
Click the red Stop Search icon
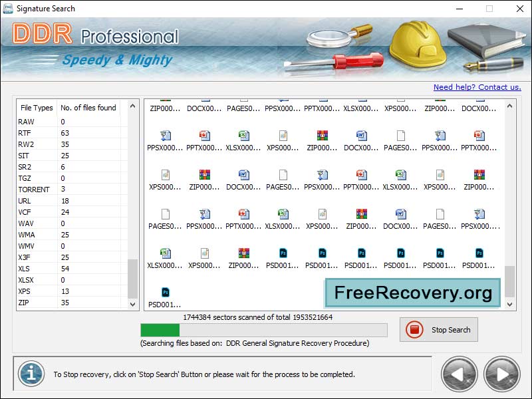click(414, 329)
